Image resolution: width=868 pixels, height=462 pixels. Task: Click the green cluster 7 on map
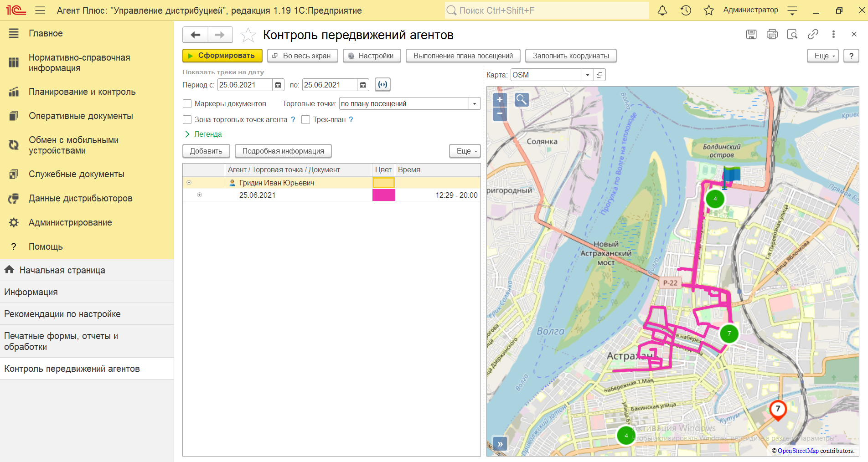click(729, 334)
